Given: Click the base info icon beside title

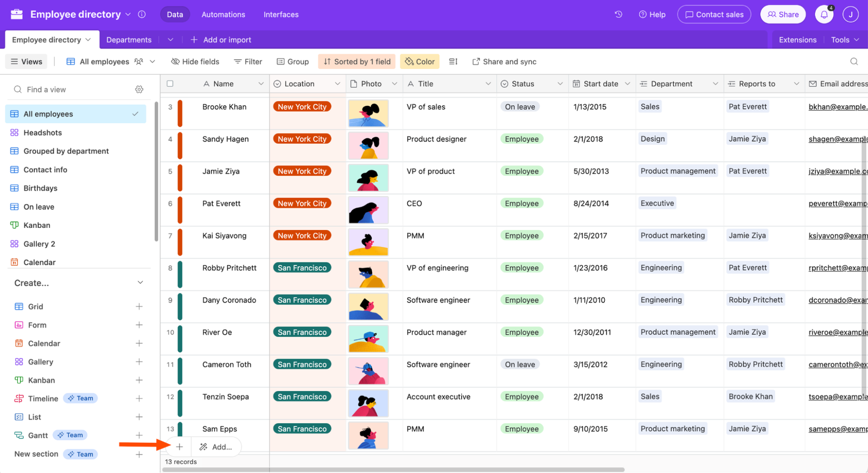Looking at the screenshot, I should click(x=142, y=15).
